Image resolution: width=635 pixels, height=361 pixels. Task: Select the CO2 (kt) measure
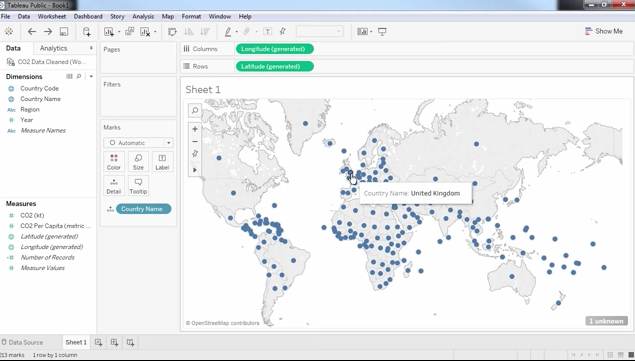[x=32, y=215]
